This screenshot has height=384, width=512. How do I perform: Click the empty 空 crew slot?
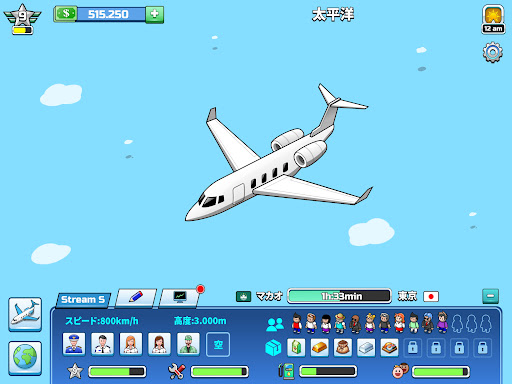(218, 344)
